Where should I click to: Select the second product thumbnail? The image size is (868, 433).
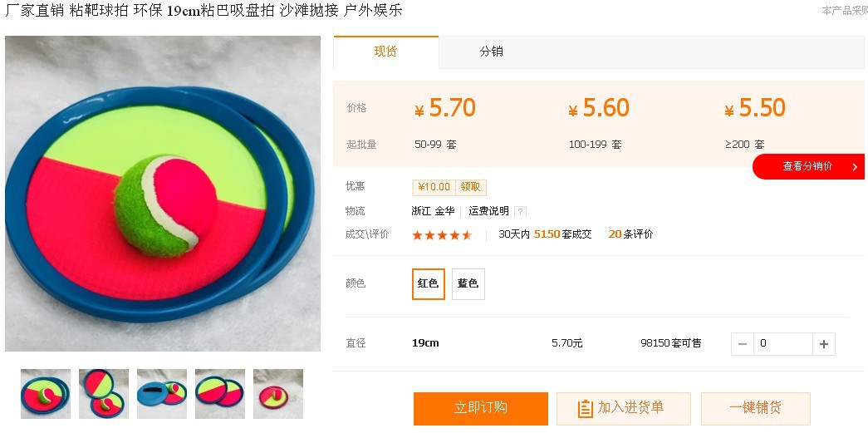pyautogui.click(x=104, y=393)
